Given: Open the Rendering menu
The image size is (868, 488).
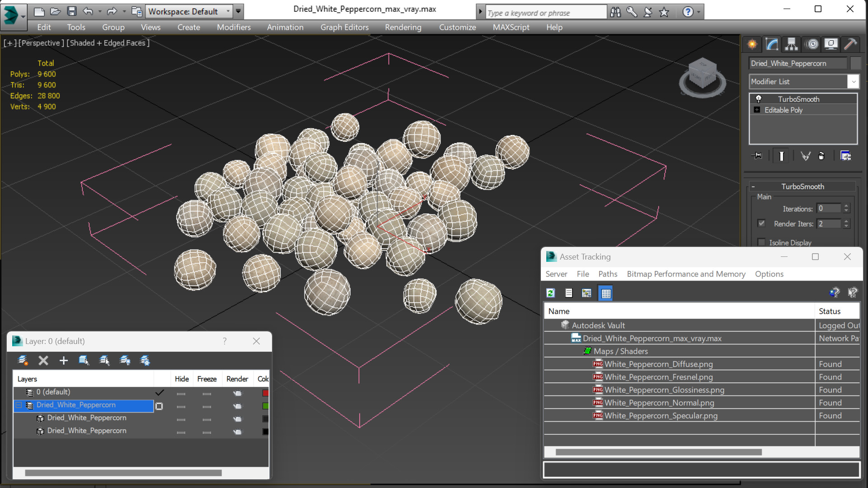Looking at the screenshot, I should tap(403, 27).
